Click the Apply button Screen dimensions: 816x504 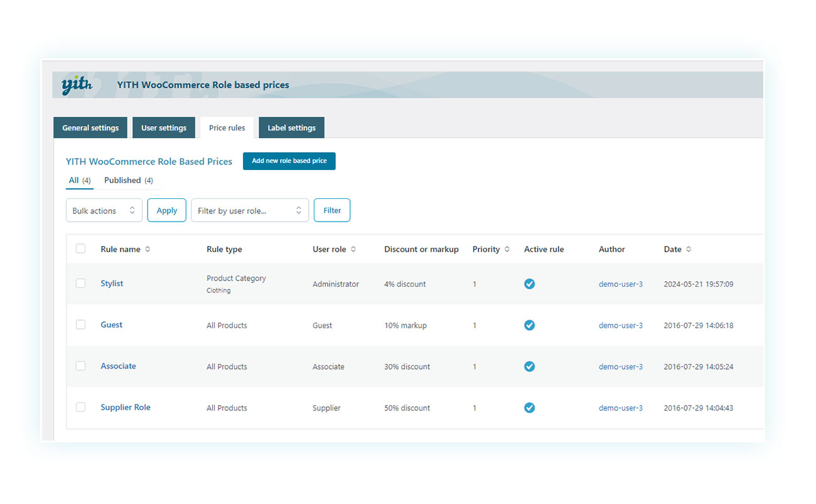(167, 210)
